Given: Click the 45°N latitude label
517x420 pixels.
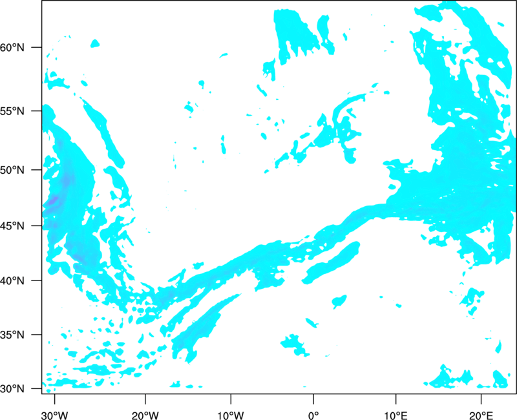Looking at the screenshot, I should (x=12, y=226).
